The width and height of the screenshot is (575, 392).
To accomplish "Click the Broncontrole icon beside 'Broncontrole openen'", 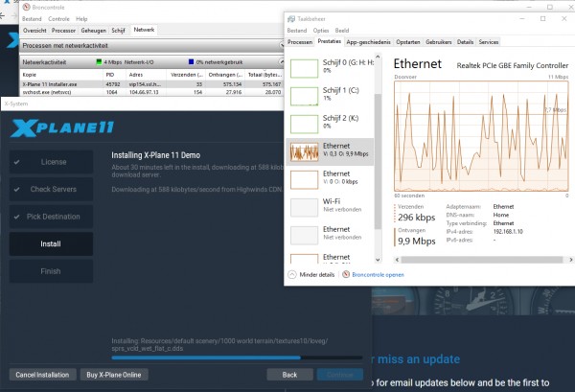I will 346,274.
